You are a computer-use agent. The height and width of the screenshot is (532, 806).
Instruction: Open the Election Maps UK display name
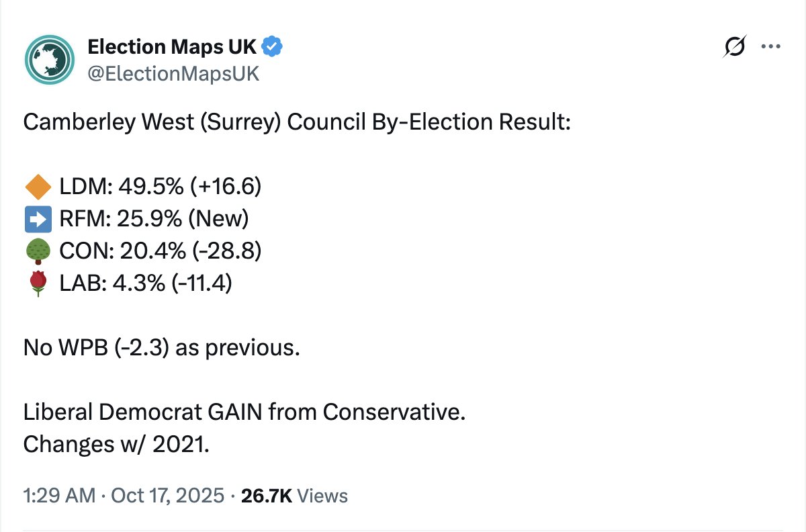click(173, 46)
